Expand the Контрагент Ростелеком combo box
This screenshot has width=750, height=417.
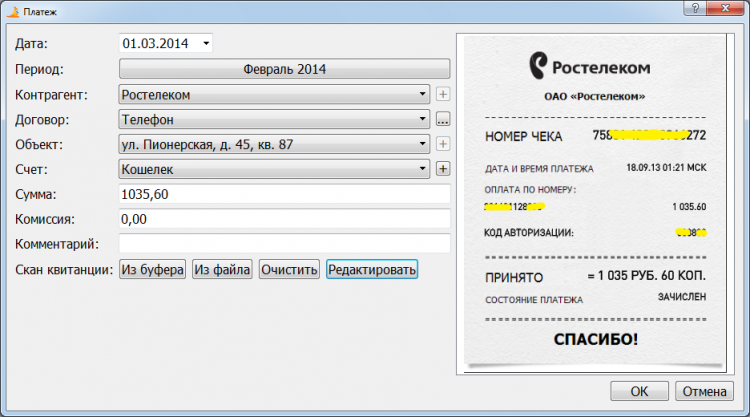(274, 94)
